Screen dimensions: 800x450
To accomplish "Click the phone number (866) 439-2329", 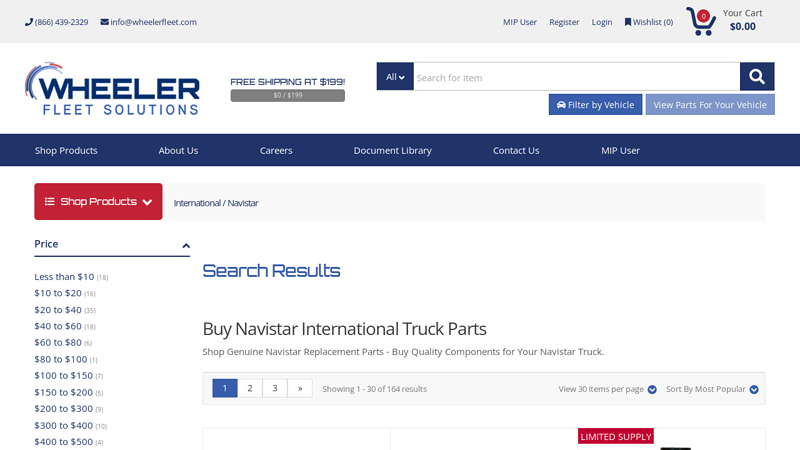I will (x=57, y=22).
